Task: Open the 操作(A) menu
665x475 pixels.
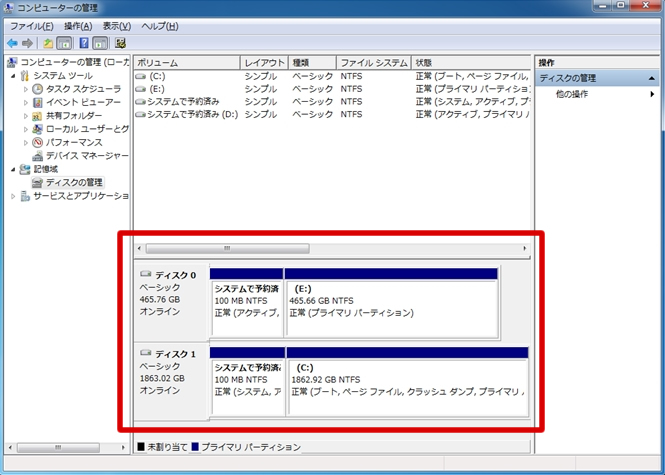Action: pos(78,26)
